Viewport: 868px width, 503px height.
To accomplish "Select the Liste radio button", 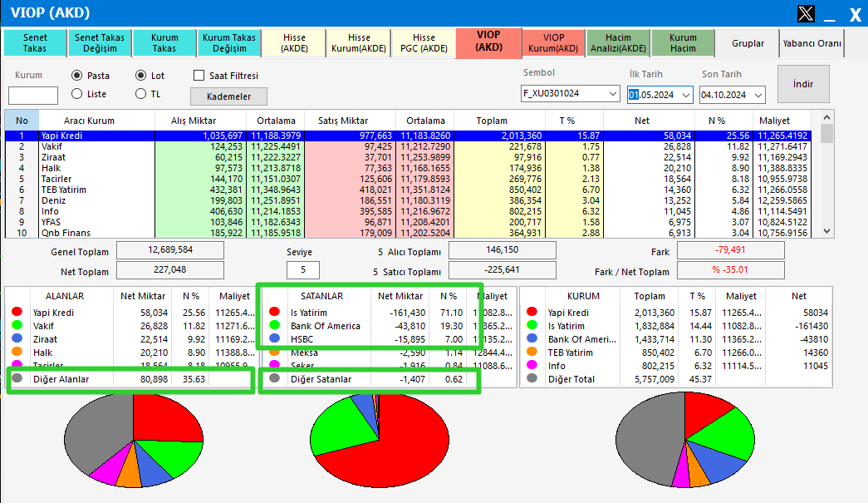I will (77, 94).
